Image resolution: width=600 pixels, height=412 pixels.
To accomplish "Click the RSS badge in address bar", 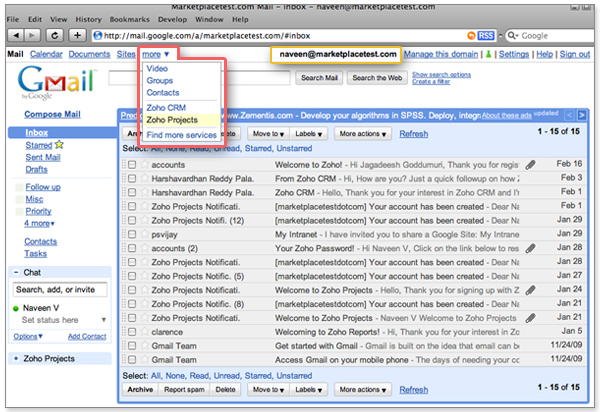I will [x=486, y=36].
